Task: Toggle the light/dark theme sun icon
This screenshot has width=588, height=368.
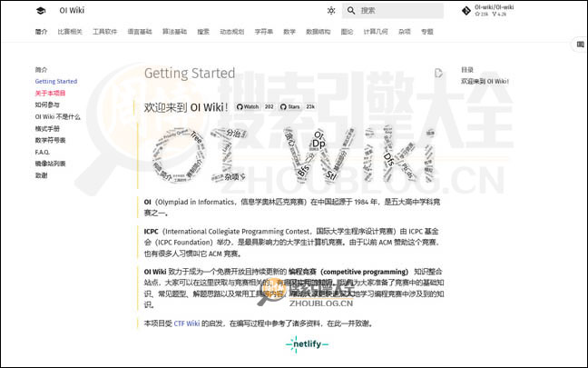Action: pyautogui.click(x=331, y=11)
